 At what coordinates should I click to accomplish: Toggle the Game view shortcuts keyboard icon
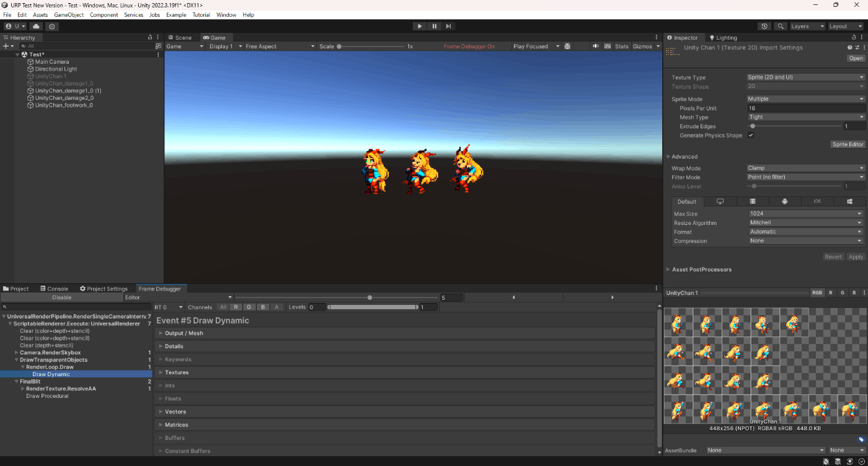pyautogui.click(x=608, y=46)
